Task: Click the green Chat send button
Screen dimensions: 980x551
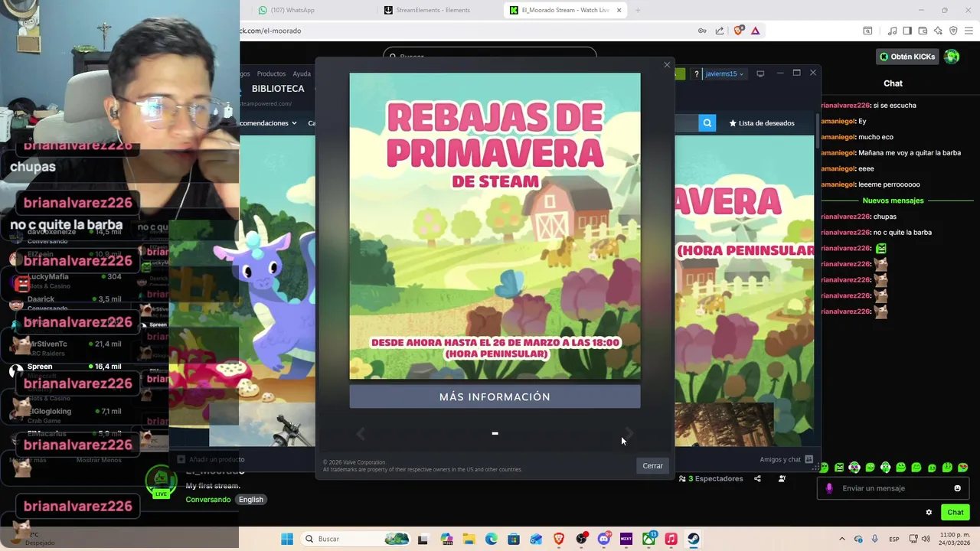Action: coord(955,513)
